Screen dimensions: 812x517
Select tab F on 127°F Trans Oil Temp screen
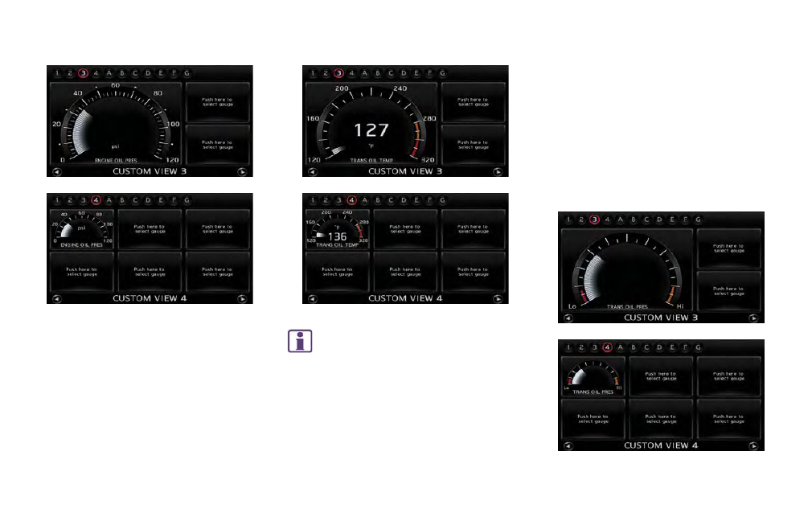point(429,73)
